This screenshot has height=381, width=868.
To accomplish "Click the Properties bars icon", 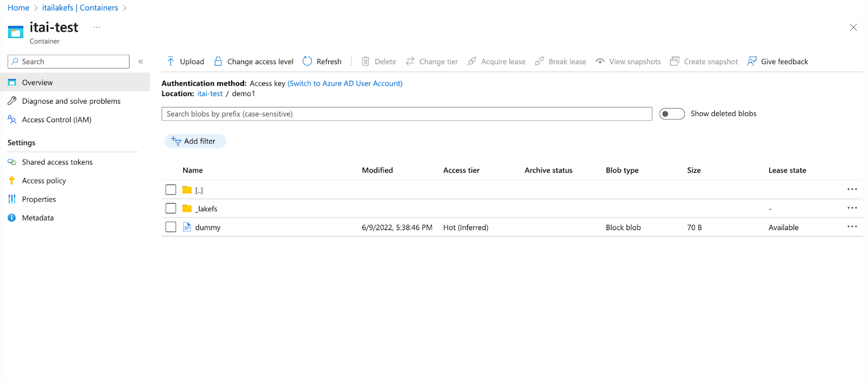I will [x=12, y=199].
